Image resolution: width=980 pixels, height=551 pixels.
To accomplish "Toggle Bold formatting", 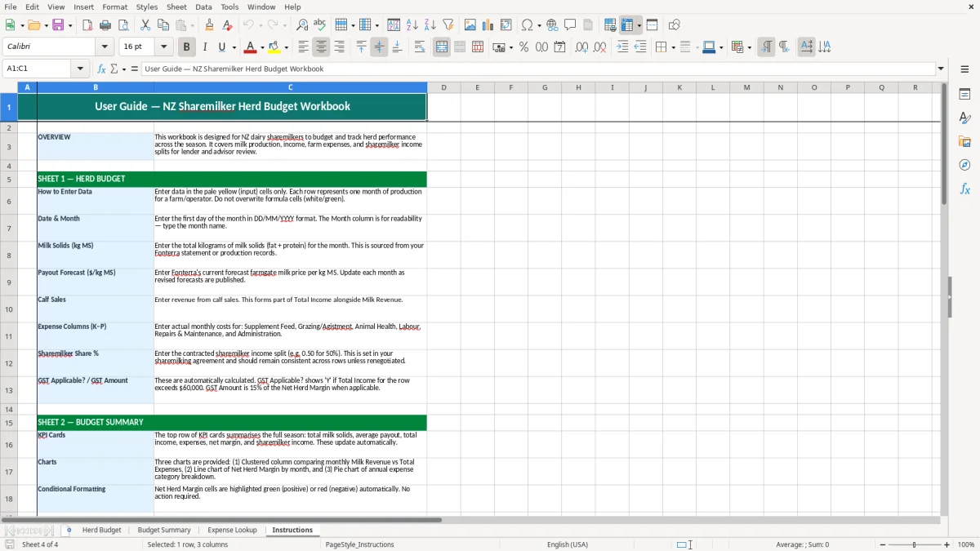I will 186,47.
